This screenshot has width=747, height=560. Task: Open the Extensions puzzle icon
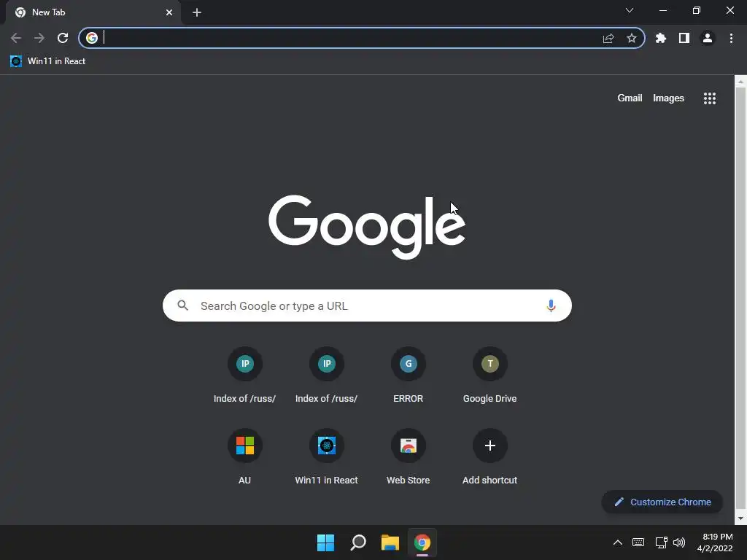[661, 38]
